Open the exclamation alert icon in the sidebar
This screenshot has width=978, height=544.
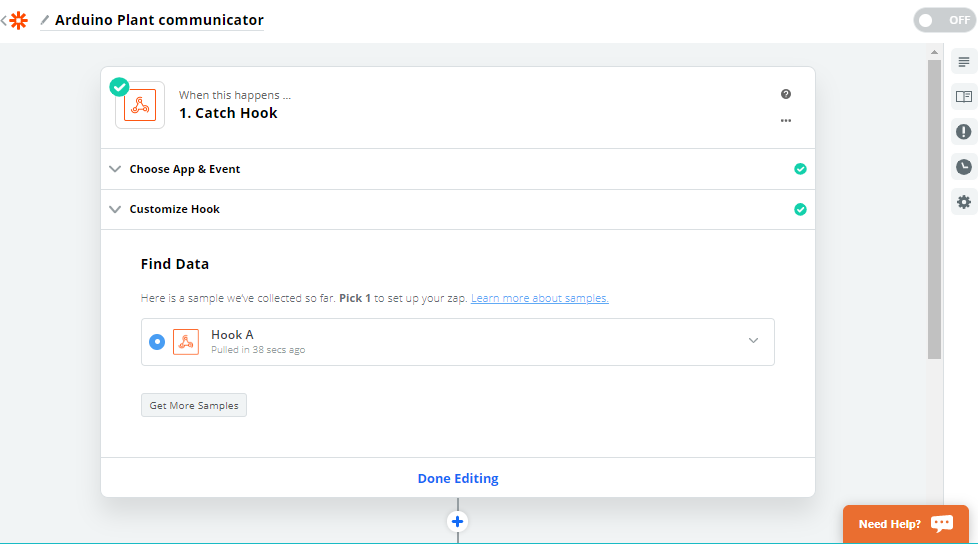pyautogui.click(x=963, y=132)
